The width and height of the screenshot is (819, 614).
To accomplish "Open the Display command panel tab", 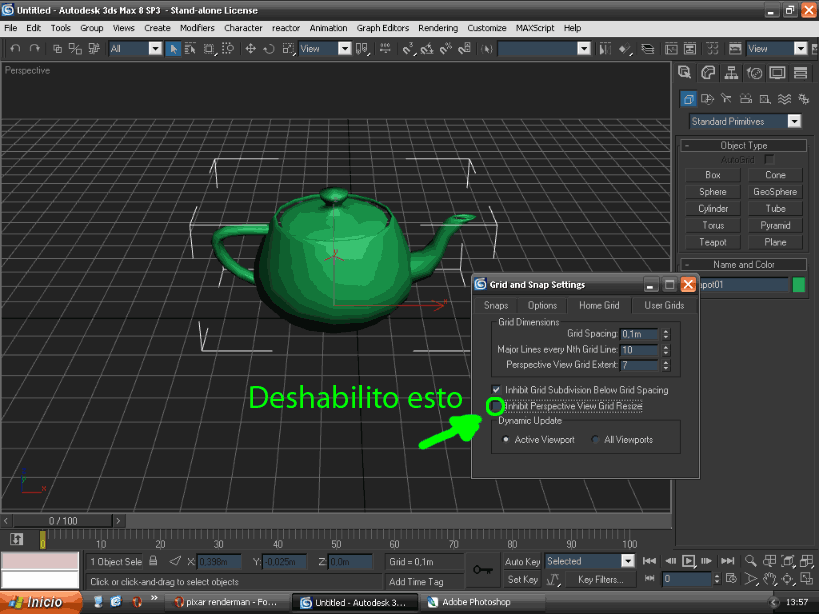I will [777, 73].
